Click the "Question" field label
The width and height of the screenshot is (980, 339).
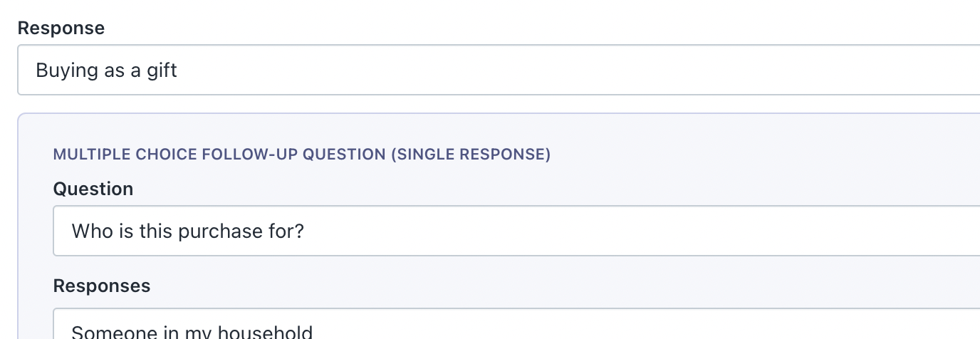click(93, 189)
